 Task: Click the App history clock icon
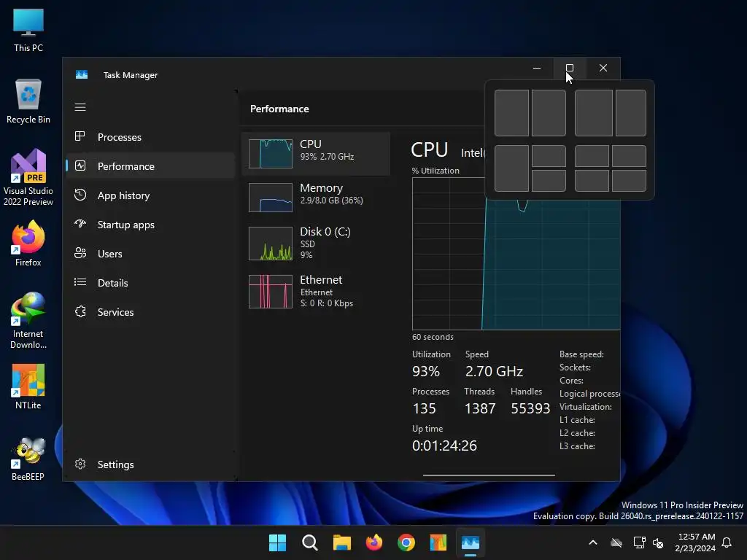(80, 195)
